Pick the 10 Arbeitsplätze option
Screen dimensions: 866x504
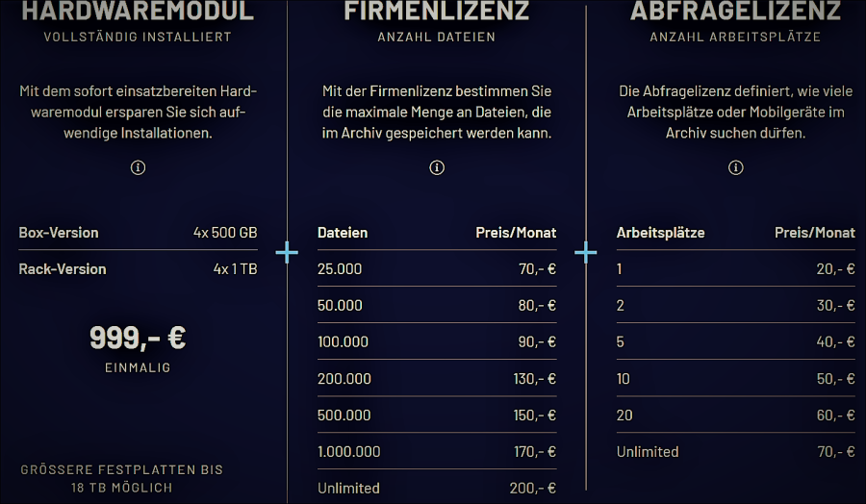point(736,378)
